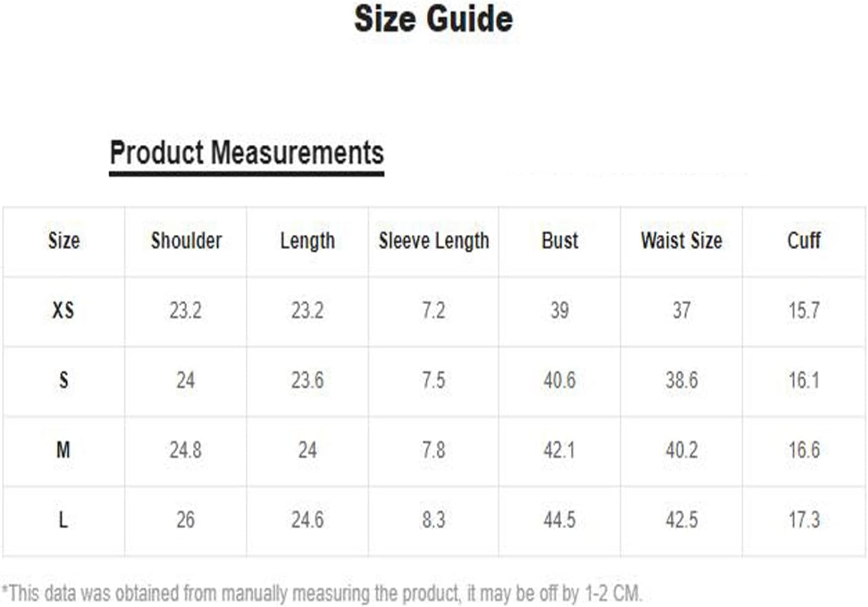The image size is (868, 607).
Task: Click the Bust column header
Action: (x=560, y=240)
